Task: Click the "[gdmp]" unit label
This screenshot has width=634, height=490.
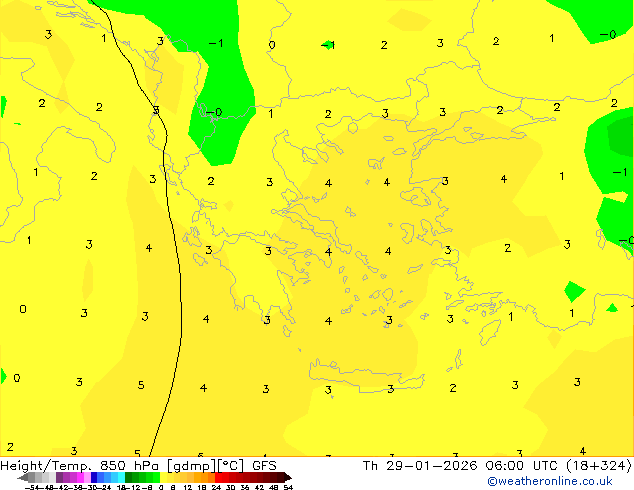Action: coord(192,466)
